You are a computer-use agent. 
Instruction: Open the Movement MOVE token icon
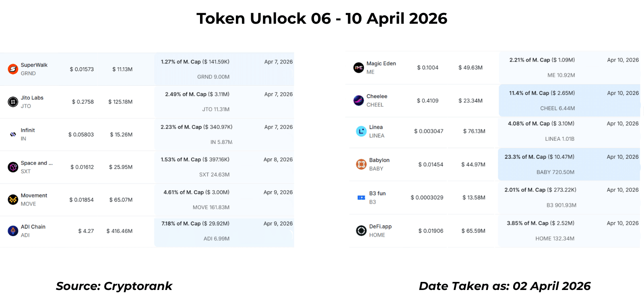[x=13, y=199]
